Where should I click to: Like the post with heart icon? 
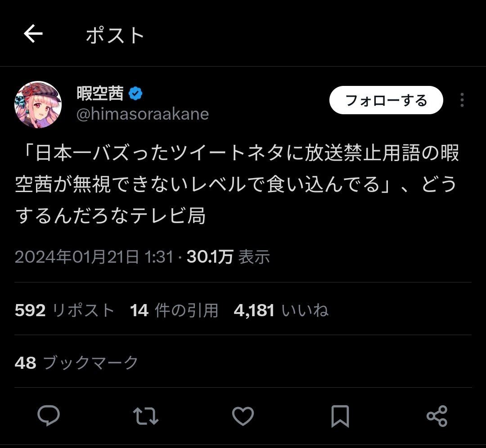(243, 416)
